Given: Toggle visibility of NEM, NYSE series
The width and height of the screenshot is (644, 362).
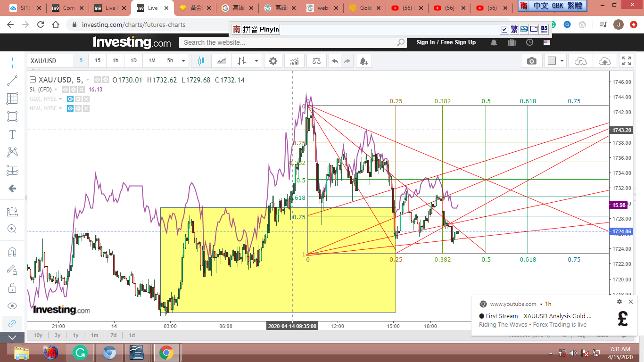Looking at the screenshot, I should [70, 108].
